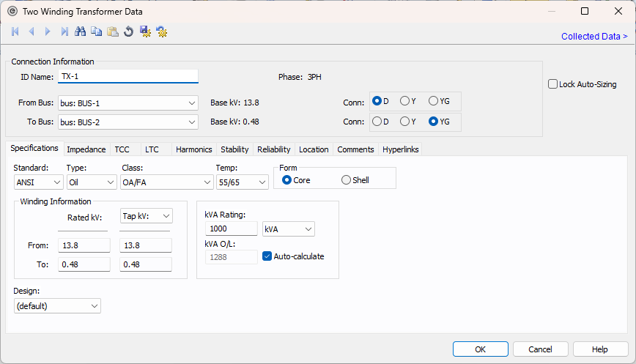Screen dimensions: 636x364
Task: Click the next record arrow
Action: click(48, 31)
